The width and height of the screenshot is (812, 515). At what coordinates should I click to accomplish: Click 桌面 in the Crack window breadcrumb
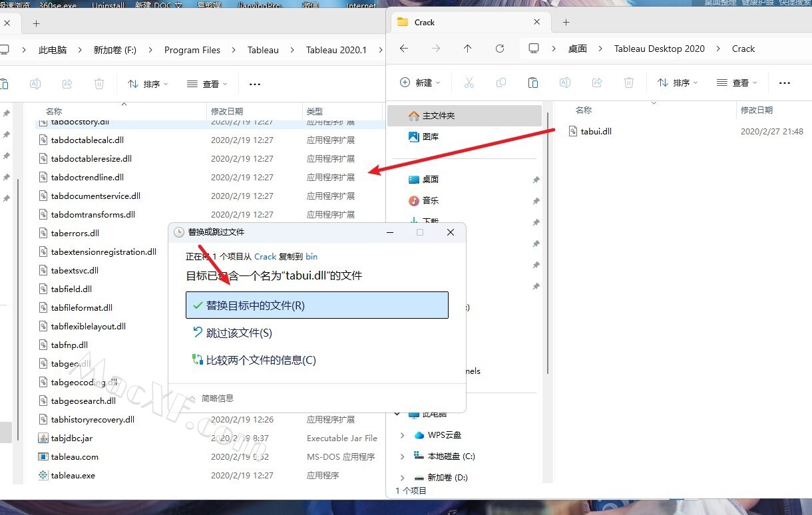[x=578, y=49]
